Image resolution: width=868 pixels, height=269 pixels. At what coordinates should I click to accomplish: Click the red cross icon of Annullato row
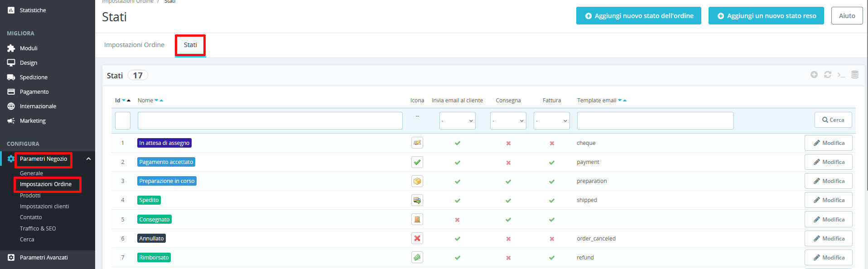point(417,238)
